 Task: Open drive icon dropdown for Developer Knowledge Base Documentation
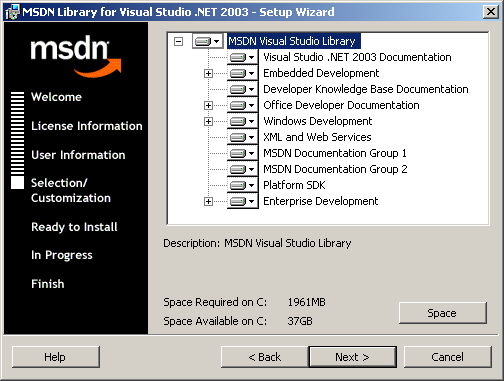click(x=242, y=89)
